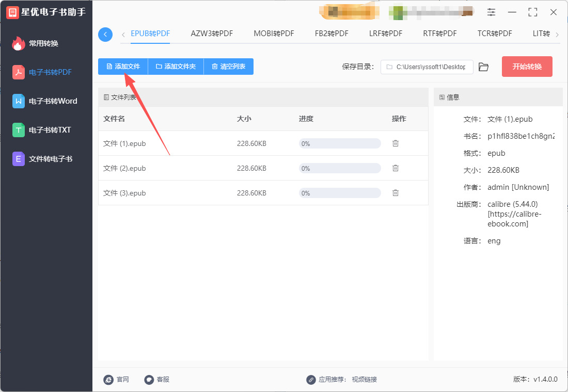Open the folder browse icon next to save path
Viewport: 568px width, 392px height.
tap(484, 67)
